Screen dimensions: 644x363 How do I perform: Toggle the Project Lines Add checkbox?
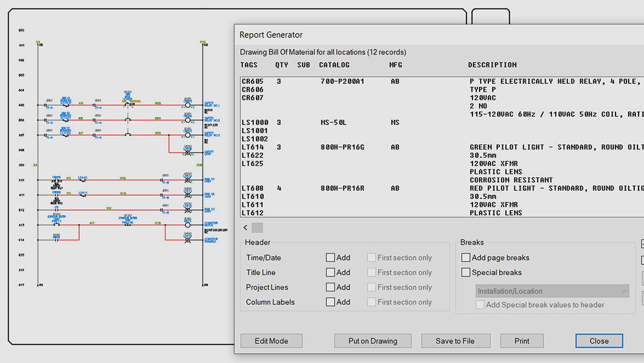(x=330, y=287)
